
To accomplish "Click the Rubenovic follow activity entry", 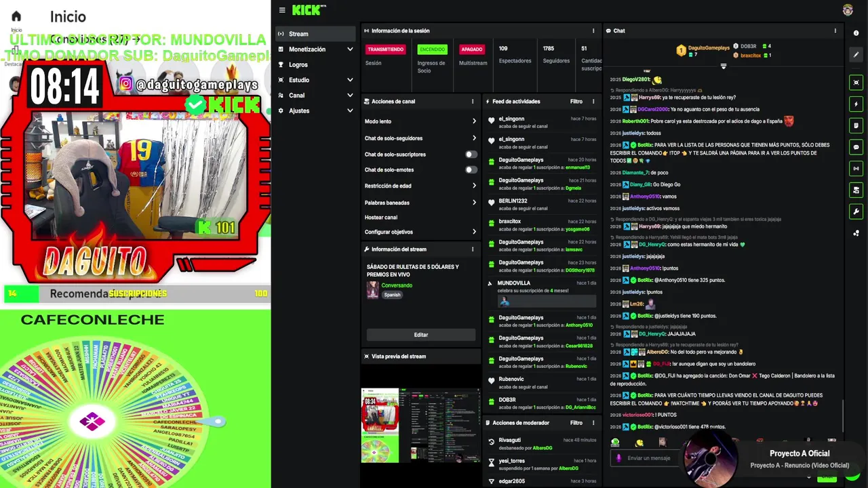I will pos(541,383).
